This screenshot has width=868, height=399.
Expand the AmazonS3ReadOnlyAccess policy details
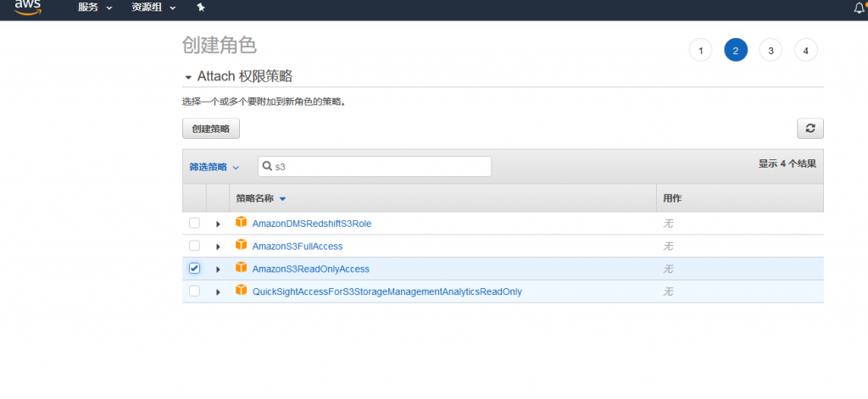pyautogui.click(x=218, y=269)
